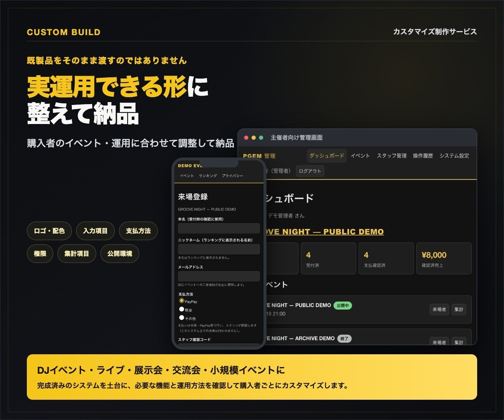The width and height of the screenshot is (504, 420).
Task: Click the ¥8,000 確認済売上 stat card
Action: (444, 258)
